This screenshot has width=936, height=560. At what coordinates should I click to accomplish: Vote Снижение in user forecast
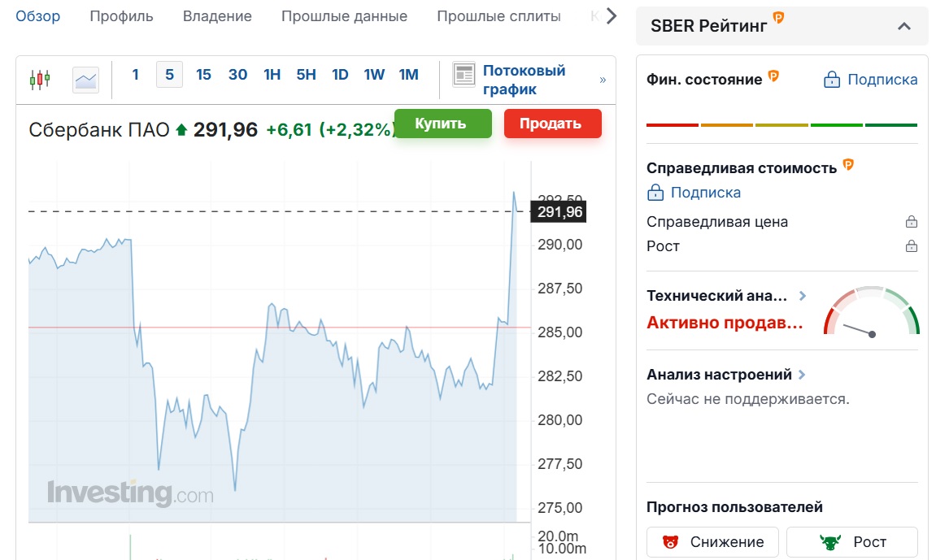coord(712,541)
